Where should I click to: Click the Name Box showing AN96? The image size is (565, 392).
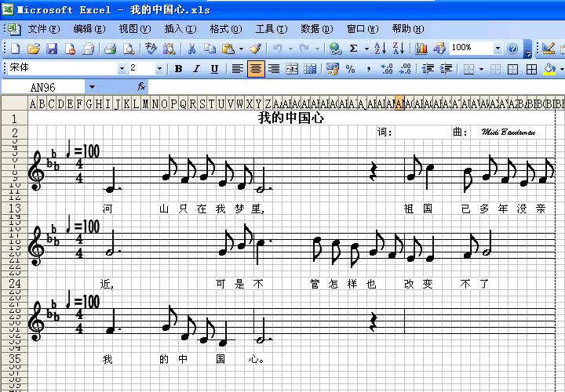click(x=43, y=87)
